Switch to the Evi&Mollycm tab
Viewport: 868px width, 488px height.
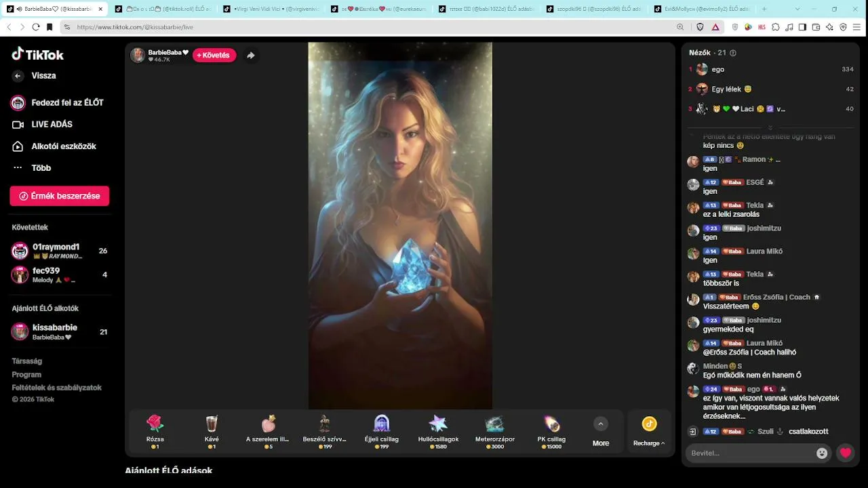pyautogui.click(x=702, y=9)
